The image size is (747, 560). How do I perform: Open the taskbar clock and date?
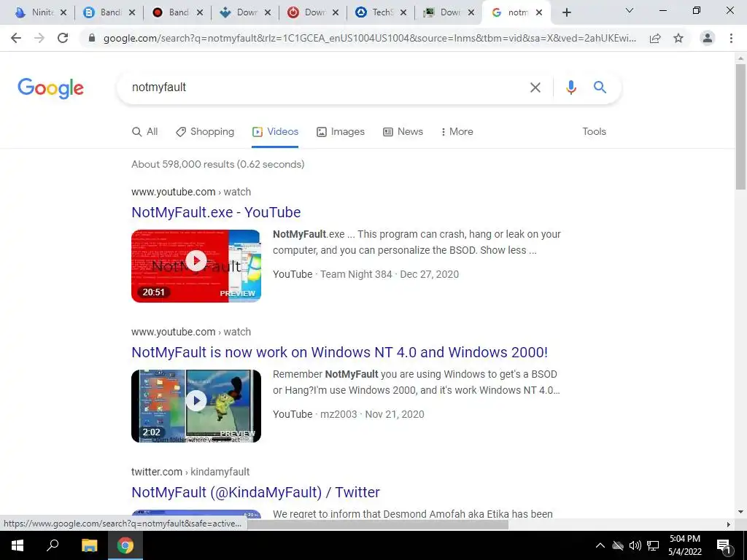685,545
